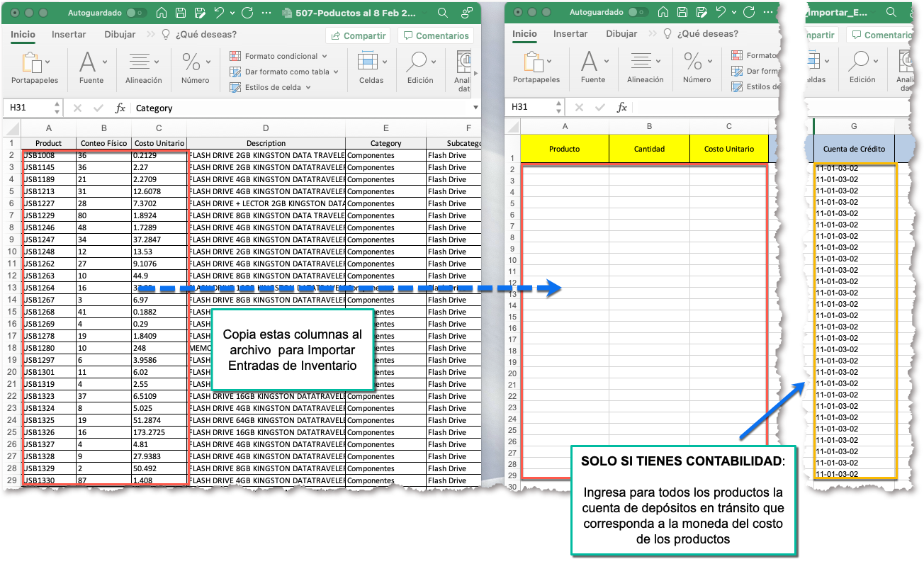Click the Save As pencil-disk icon in 507-Poductos window
924x581 pixels.
coord(200,13)
